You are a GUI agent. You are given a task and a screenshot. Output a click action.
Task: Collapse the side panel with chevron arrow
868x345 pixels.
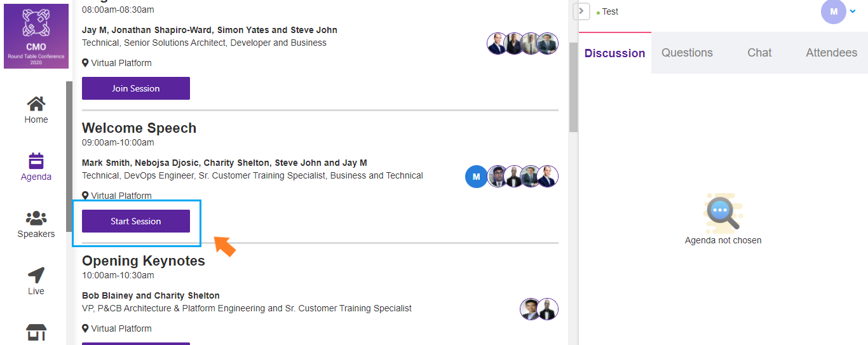tap(581, 11)
